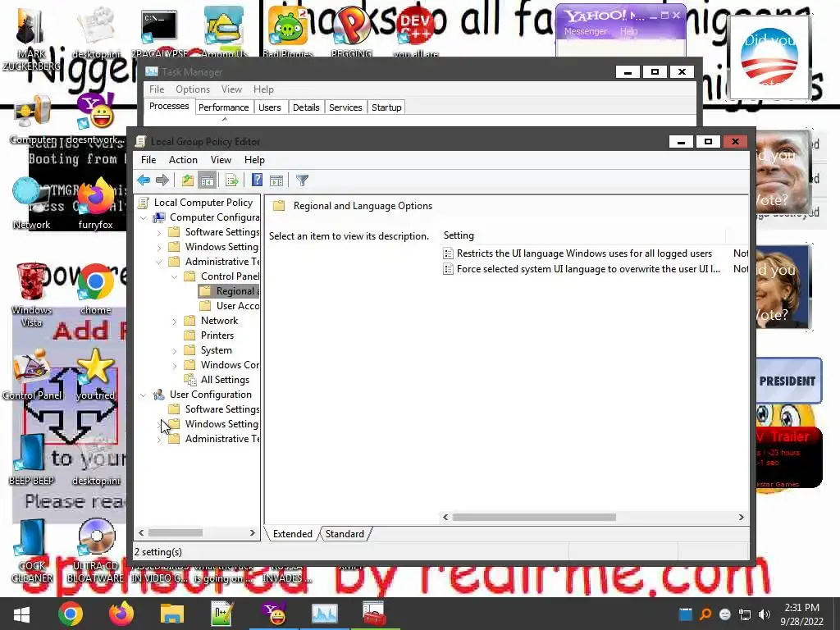Go up one level with folder icon
840x630 pixels.
pos(188,180)
